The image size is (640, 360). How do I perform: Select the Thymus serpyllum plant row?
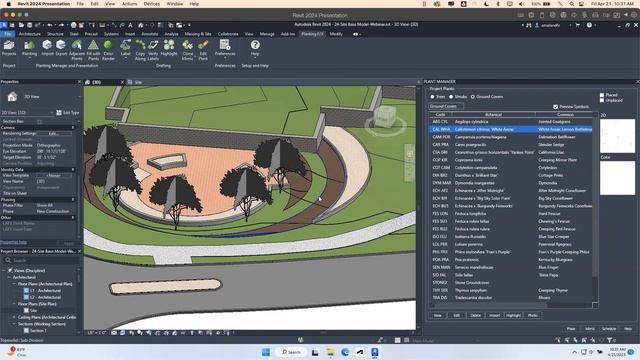[x=510, y=290]
